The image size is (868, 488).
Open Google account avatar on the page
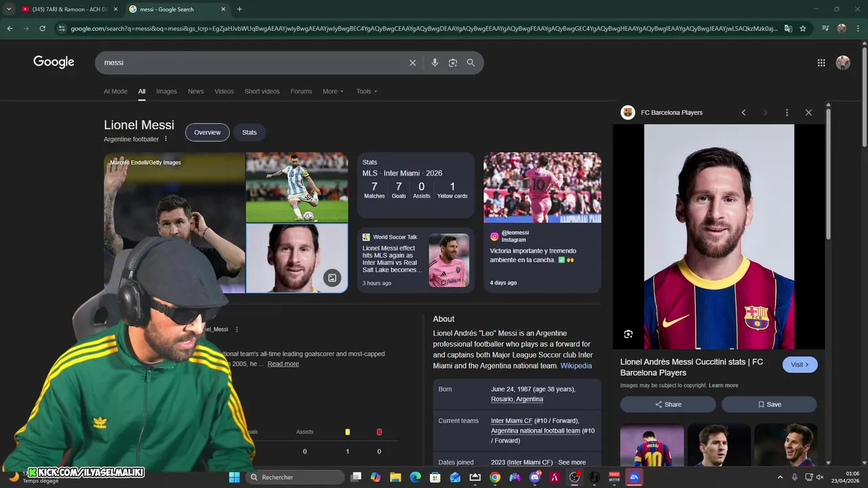pos(843,62)
